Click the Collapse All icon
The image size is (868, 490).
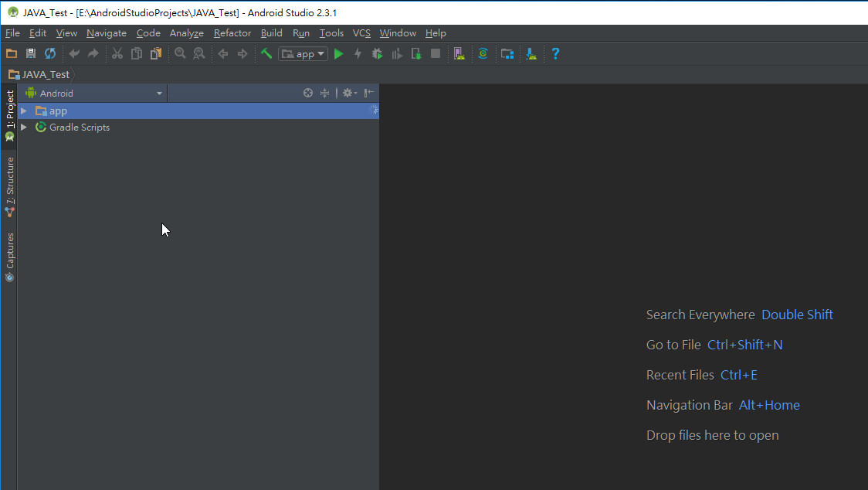tap(324, 93)
